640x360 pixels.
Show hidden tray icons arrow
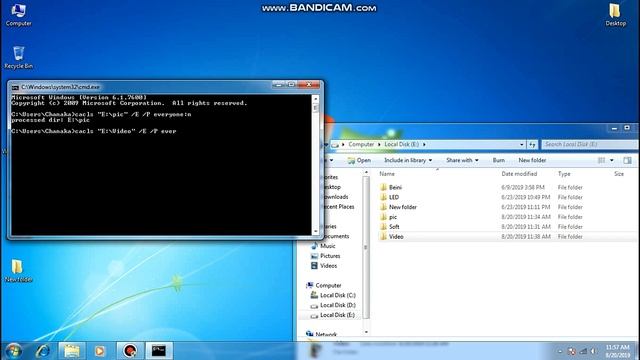pyautogui.click(x=560, y=351)
